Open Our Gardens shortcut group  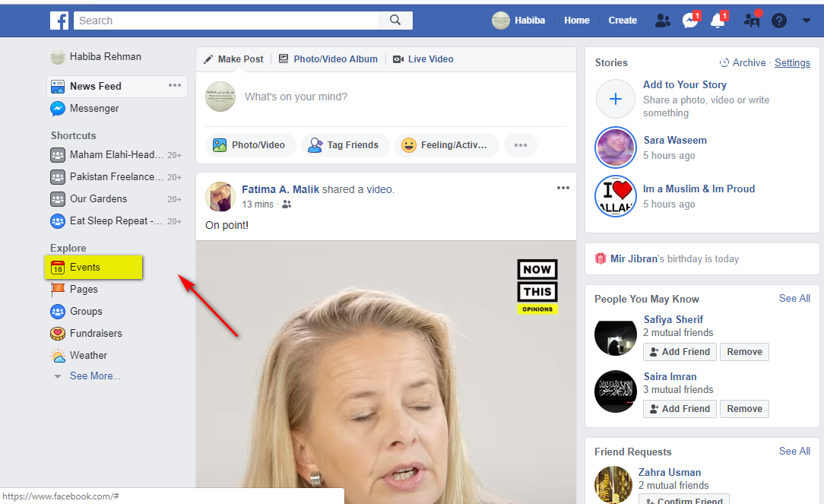116,198
